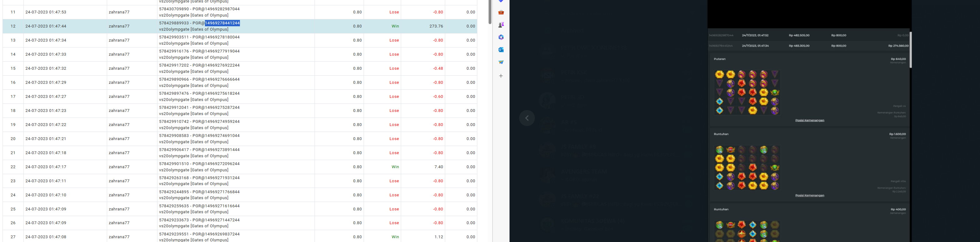Image resolution: width=980 pixels, height=242 pixels.
Task: Click the Rp 483.305,00 balance value
Action: click(x=799, y=46)
